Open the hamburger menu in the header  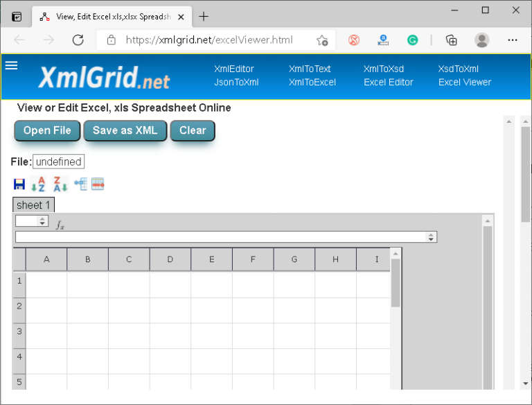(11, 65)
